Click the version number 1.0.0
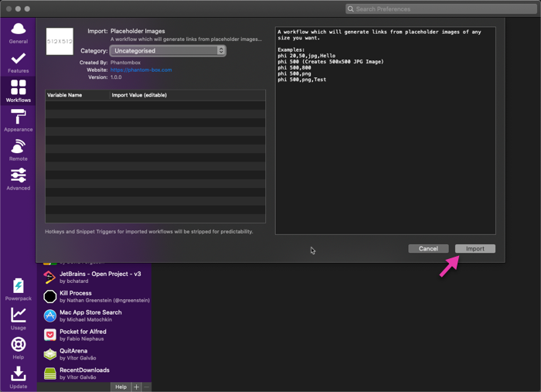The width and height of the screenshot is (541, 392). pos(116,77)
